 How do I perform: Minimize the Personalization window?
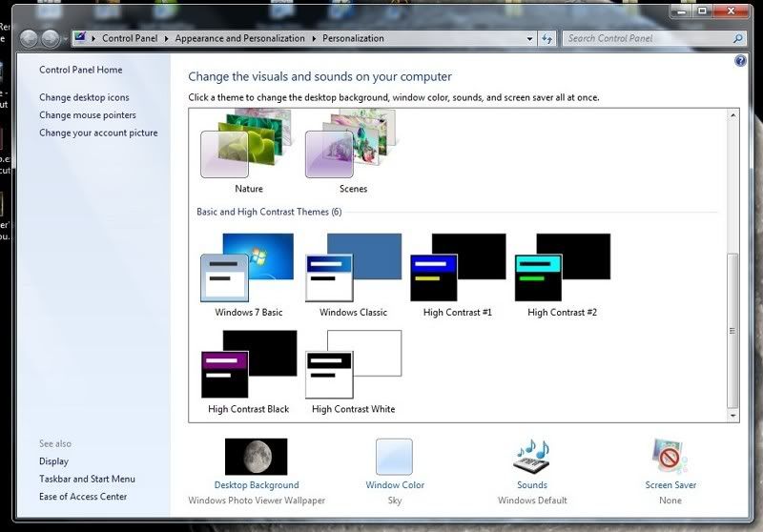coord(681,10)
